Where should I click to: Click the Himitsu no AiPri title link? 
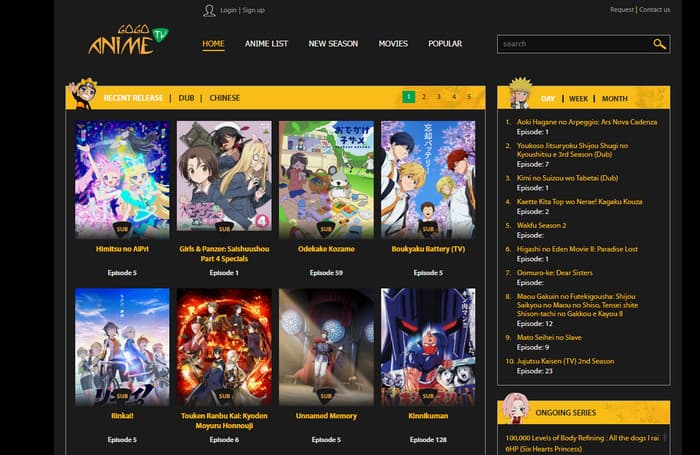click(122, 249)
